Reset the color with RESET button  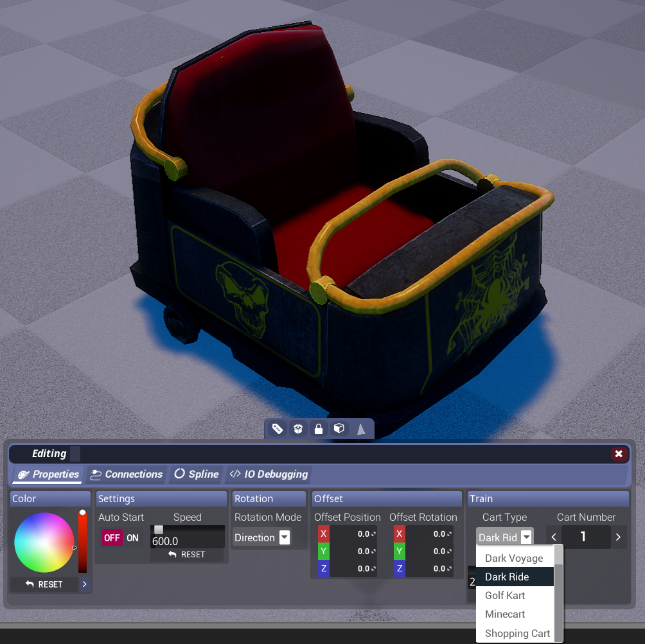click(44, 584)
